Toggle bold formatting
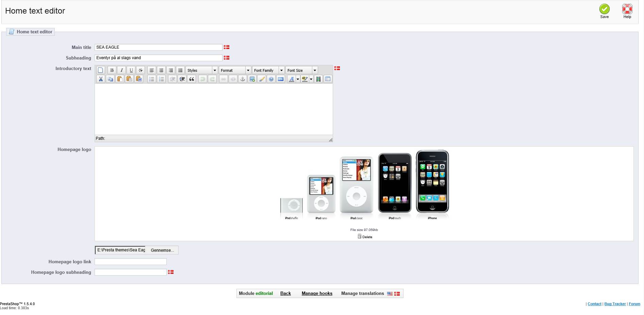The height and width of the screenshot is (315, 644). click(112, 70)
